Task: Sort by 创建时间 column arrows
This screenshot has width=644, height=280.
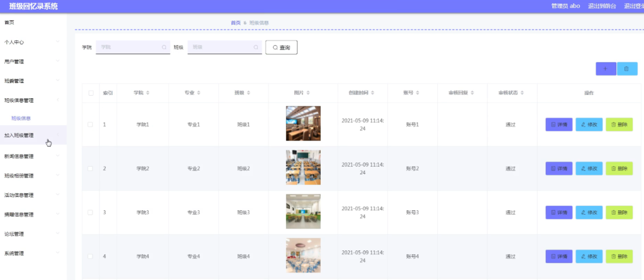Action: click(x=372, y=93)
